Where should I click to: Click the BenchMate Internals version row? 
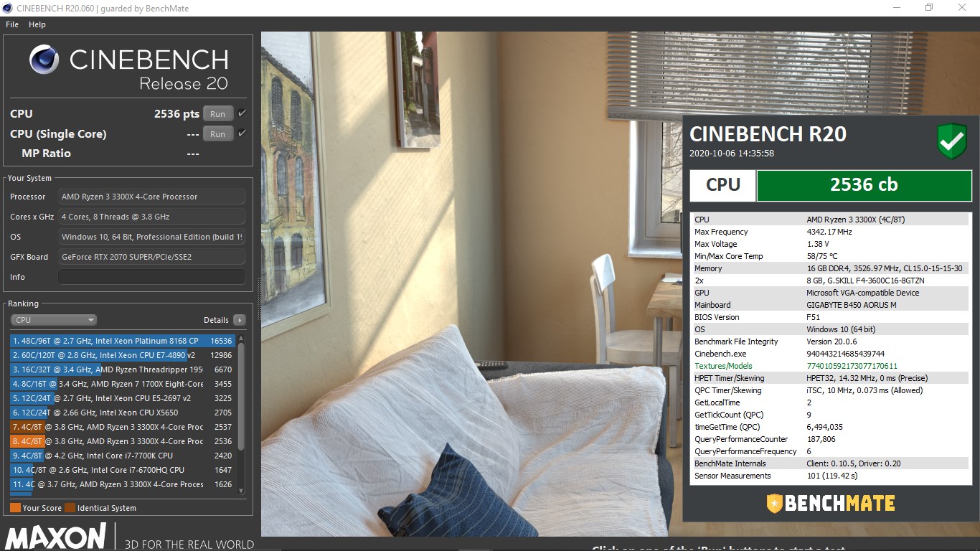point(829,463)
